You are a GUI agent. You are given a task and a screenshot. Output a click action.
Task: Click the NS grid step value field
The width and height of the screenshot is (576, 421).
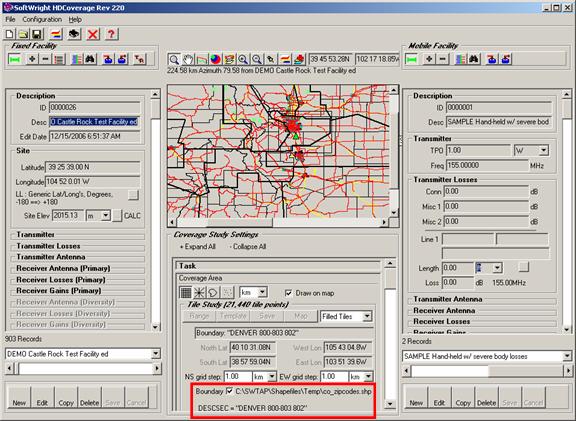(x=238, y=377)
